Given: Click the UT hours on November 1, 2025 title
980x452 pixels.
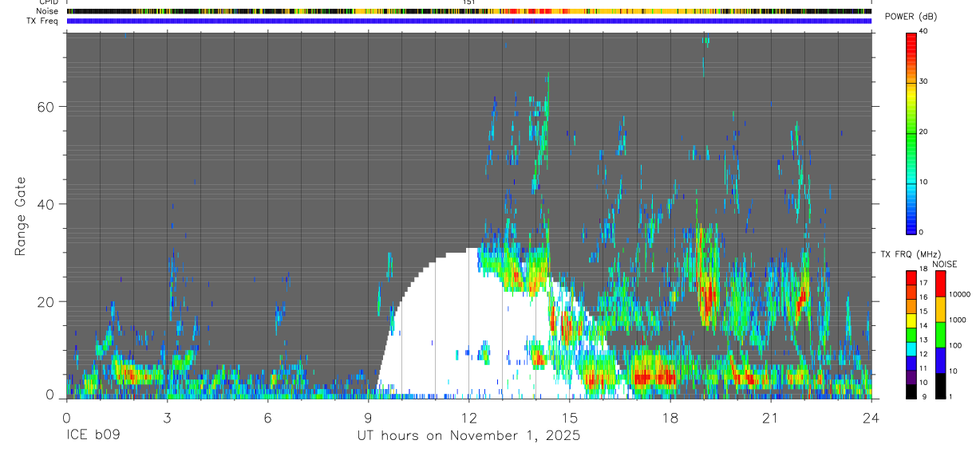Looking at the screenshot, I should pyautogui.click(x=468, y=436).
